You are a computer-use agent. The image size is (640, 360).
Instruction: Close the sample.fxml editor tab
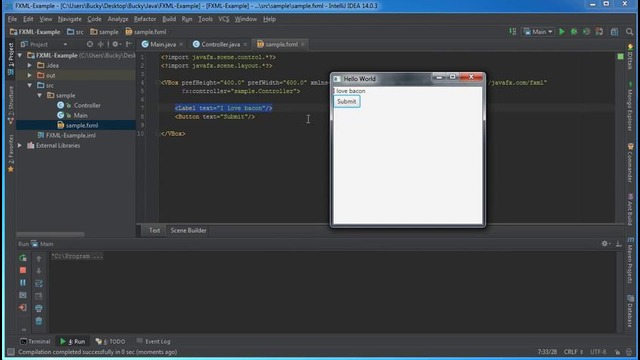[302, 44]
